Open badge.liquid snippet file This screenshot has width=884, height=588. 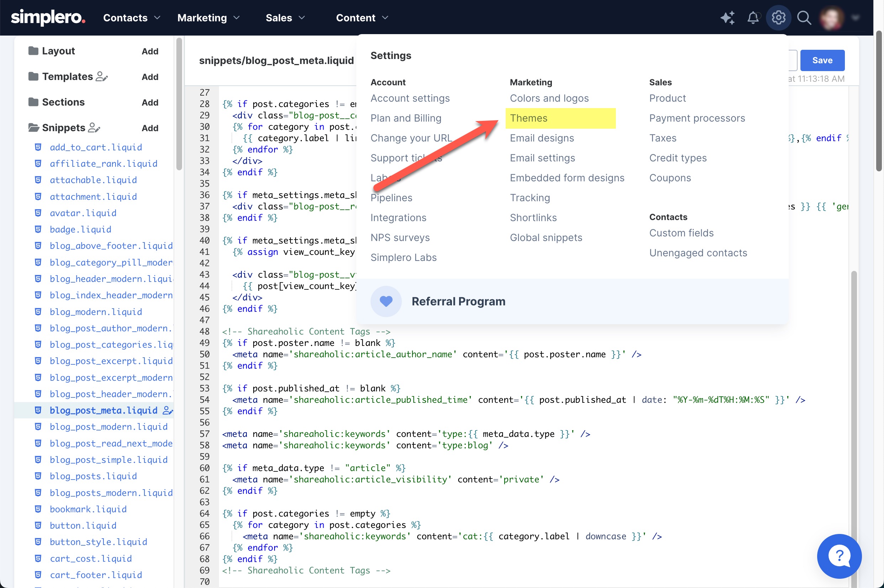[80, 229]
